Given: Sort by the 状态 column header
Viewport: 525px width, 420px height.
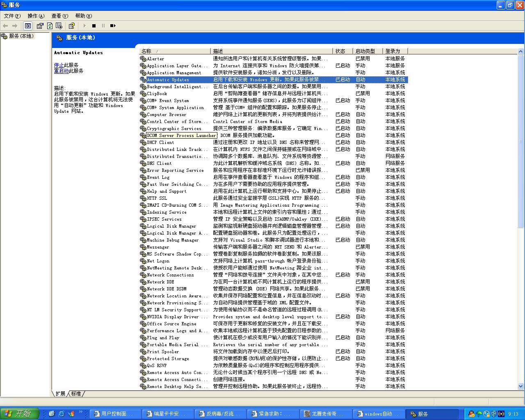Looking at the screenshot, I should point(343,51).
